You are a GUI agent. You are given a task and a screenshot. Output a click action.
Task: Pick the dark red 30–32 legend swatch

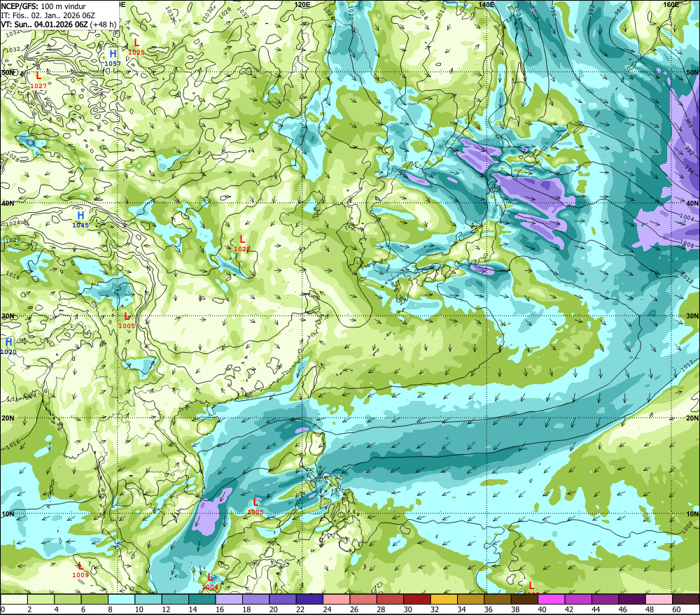[417, 599]
